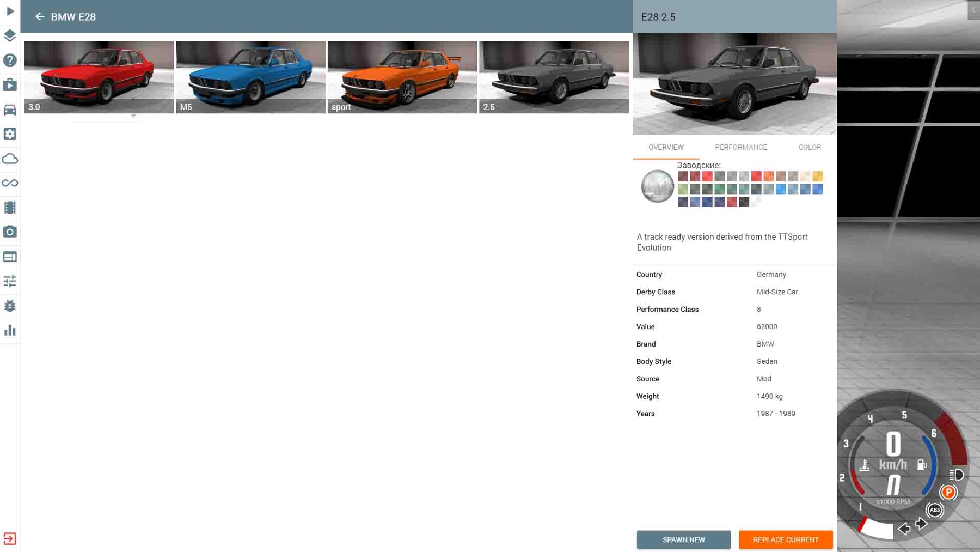Viewport: 980px width, 552px height.
Task: Open the replay film strip icon
Action: pyautogui.click(x=10, y=208)
